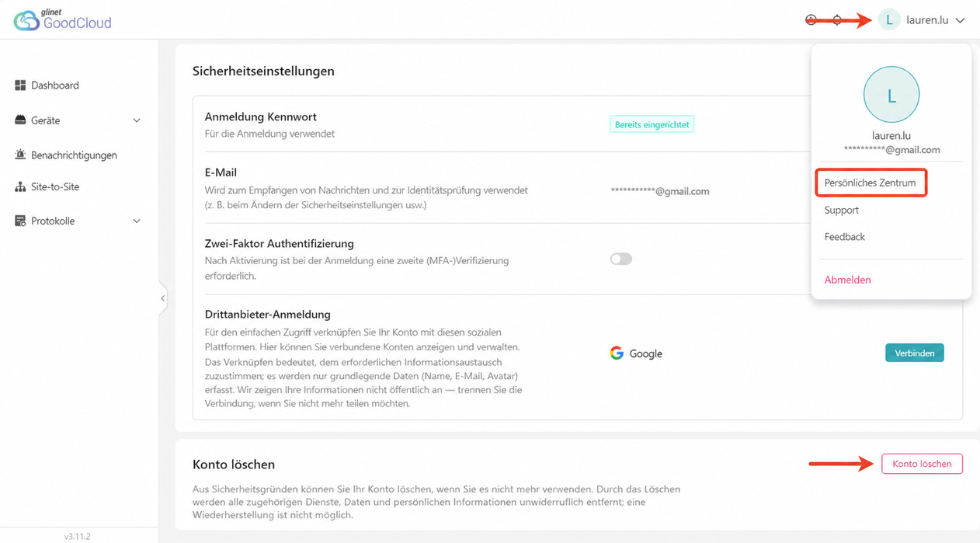This screenshot has height=543, width=980.
Task: Click Abmelden to log out
Action: [x=848, y=280]
